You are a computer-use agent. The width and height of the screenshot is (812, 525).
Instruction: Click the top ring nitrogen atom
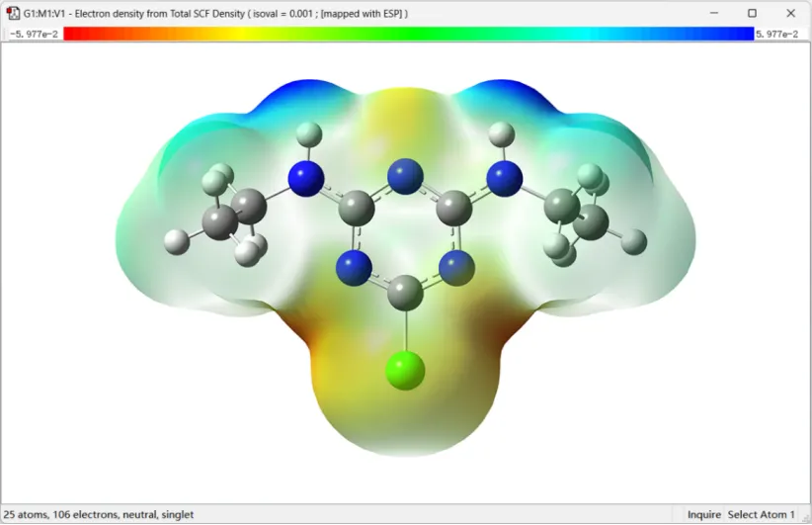point(405,176)
